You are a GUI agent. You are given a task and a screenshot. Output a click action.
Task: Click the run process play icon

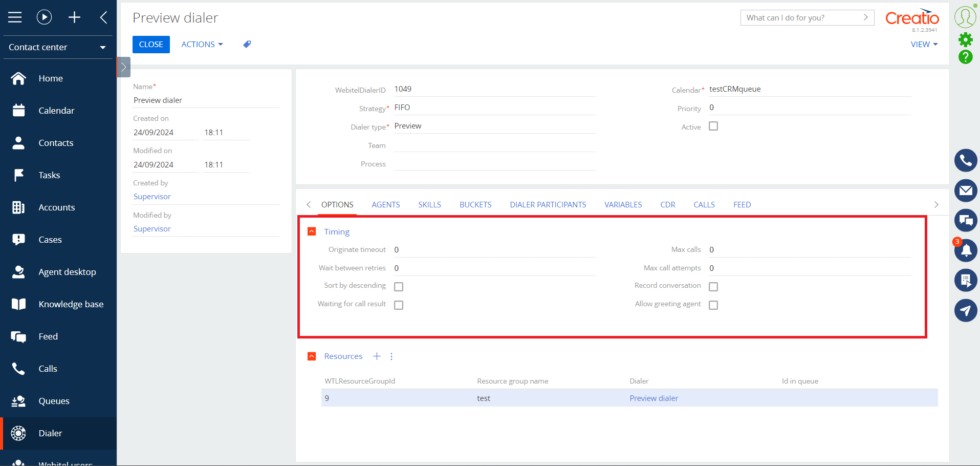click(x=45, y=17)
